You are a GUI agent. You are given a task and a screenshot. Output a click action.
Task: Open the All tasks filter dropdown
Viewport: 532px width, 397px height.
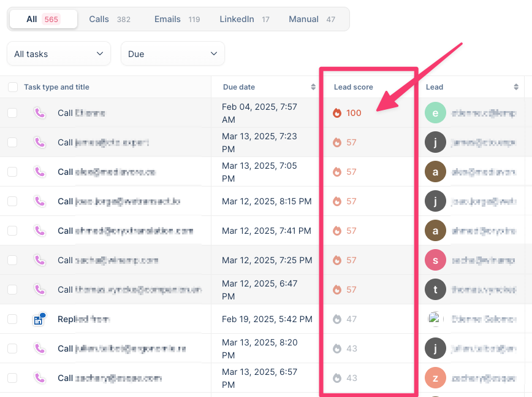58,53
